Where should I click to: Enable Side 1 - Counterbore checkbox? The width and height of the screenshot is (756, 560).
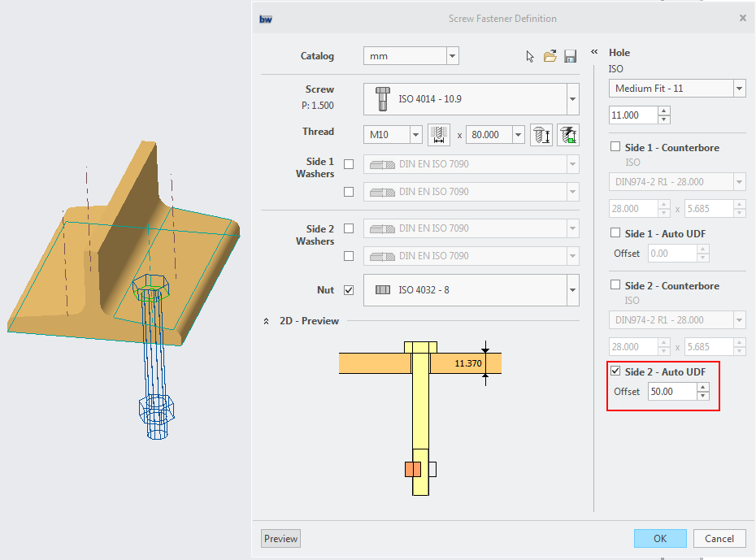615,146
